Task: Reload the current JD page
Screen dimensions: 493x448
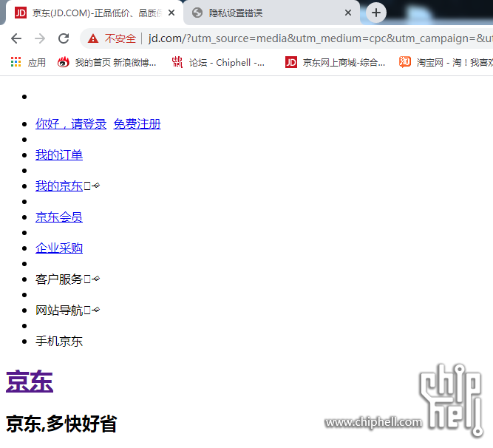Action: click(x=64, y=38)
